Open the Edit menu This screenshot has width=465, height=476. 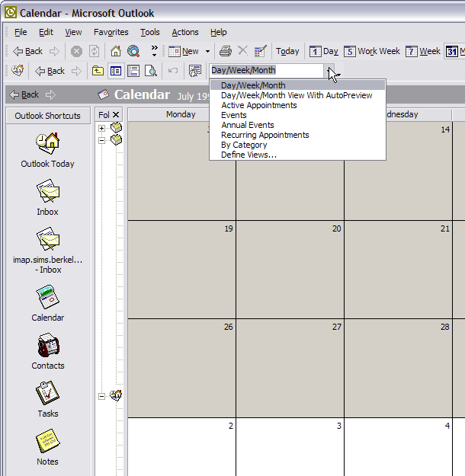(46, 32)
